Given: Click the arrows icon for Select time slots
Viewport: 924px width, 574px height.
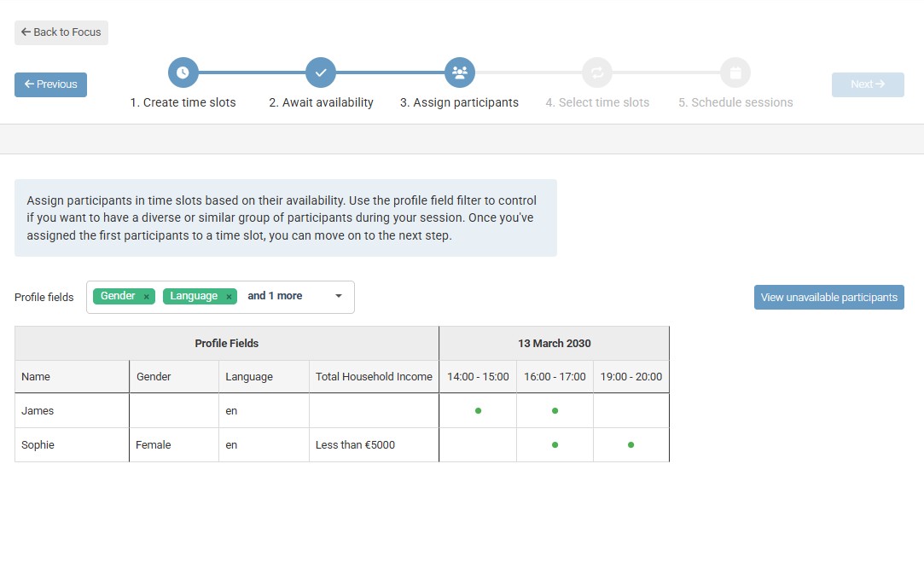Looking at the screenshot, I should [597, 72].
